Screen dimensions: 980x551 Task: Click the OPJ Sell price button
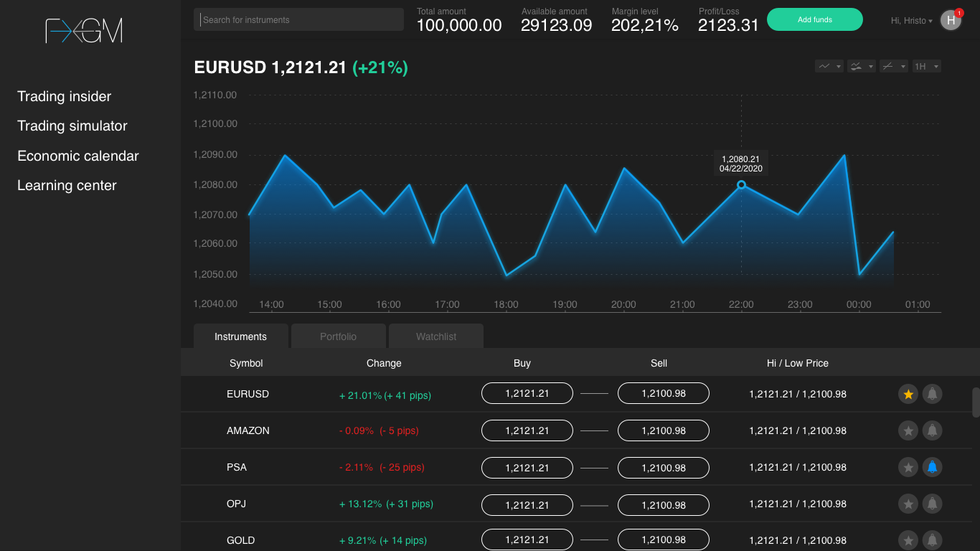click(664, 505)
